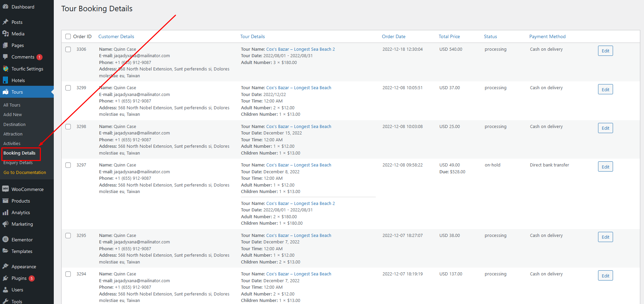644x304 pixels.
Task: Go to All Tours submenu
Action: point(12,105)
